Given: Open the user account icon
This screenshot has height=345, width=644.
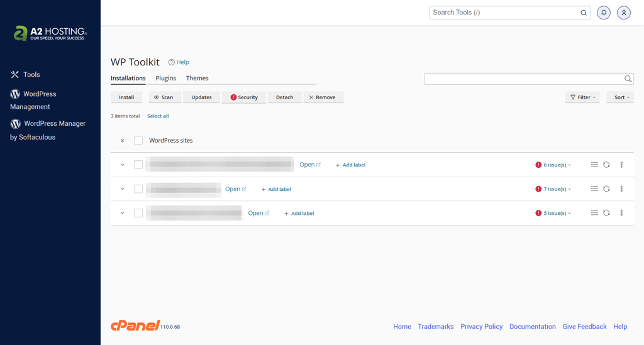Looking at the screenshot, I should click(x=623, y=13).
